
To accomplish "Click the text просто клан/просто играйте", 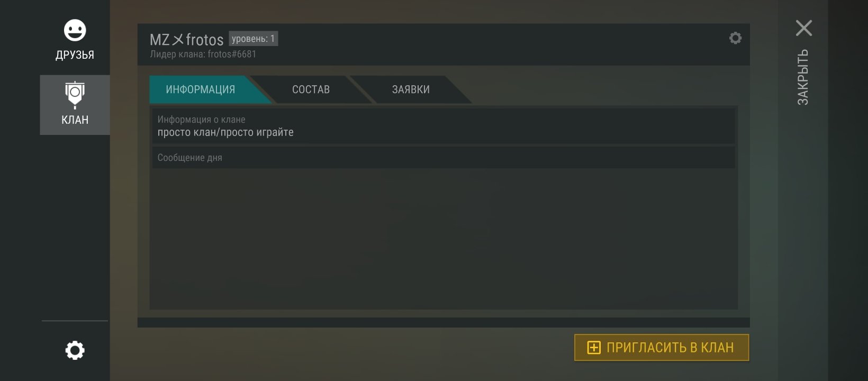I will 225,132.
